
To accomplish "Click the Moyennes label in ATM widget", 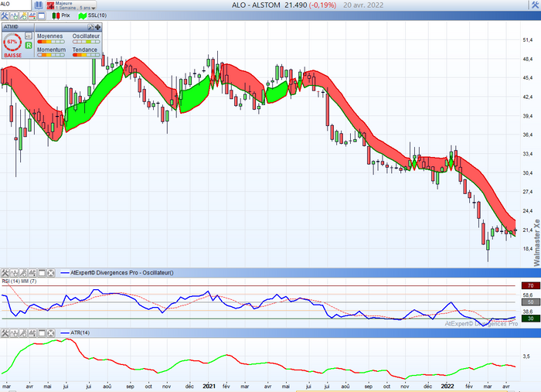I will click(x=50, y=36).
